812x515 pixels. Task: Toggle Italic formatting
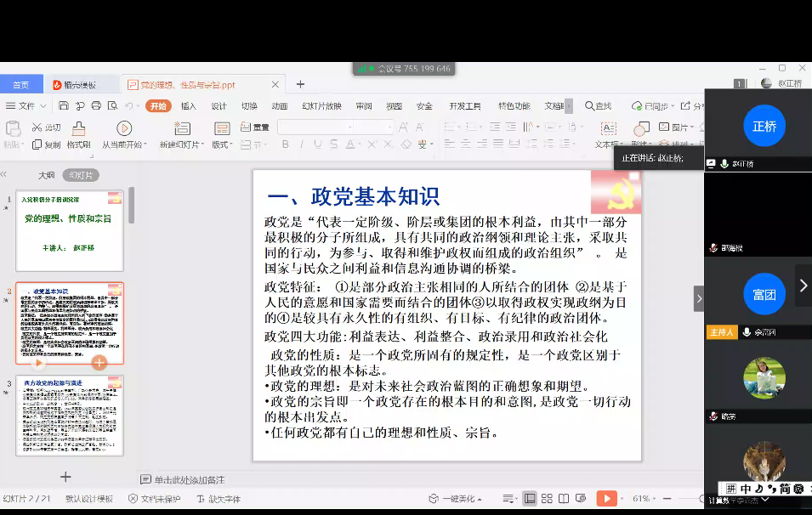coord(301,145)
